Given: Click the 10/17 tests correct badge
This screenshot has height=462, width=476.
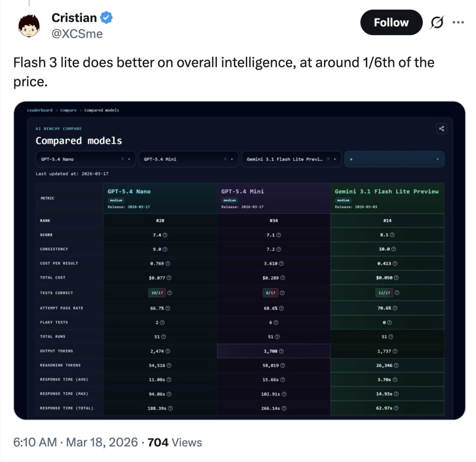Looking at the screenshot, I should (x=157, y=293).
